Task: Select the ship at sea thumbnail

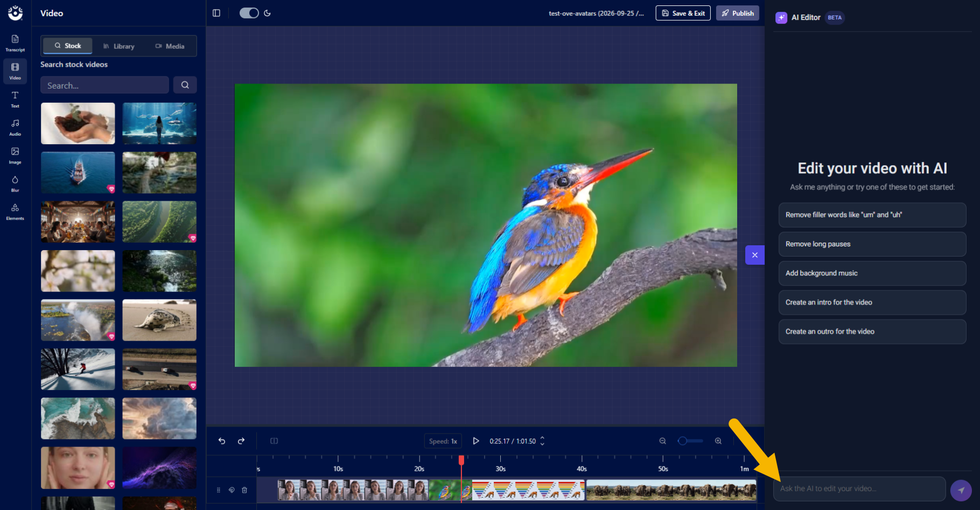Action: [x=78, y=173]
